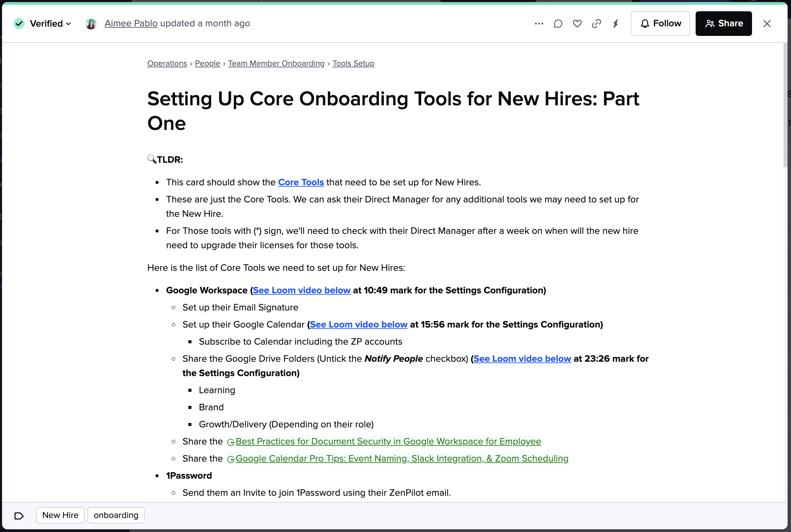This screenshot has height=532, width=791.
Task: Click the 1Password bullet heading
Action: [189, 476]
